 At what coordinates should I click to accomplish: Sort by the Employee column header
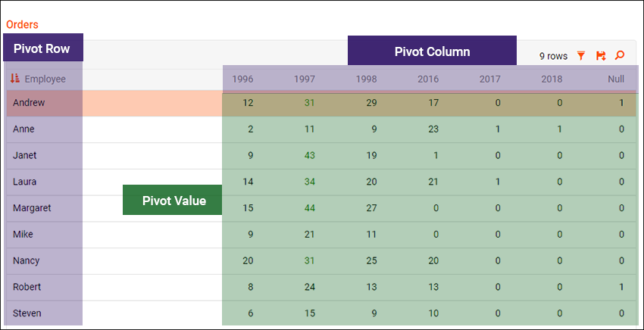[x=45, y=79]
